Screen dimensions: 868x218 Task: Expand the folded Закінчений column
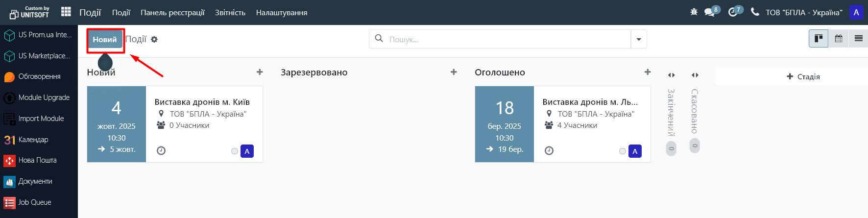671,75
